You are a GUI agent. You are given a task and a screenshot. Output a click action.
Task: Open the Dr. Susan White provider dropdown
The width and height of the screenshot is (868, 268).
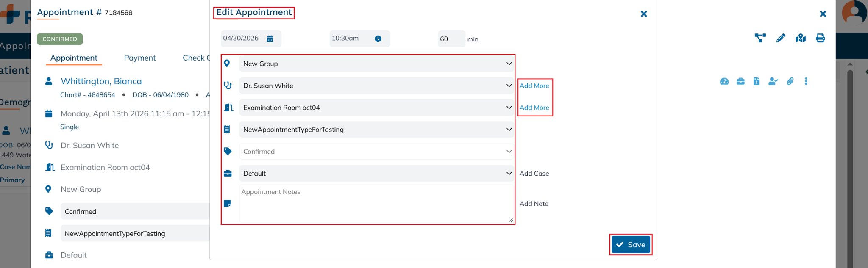(x=376, y=86)
